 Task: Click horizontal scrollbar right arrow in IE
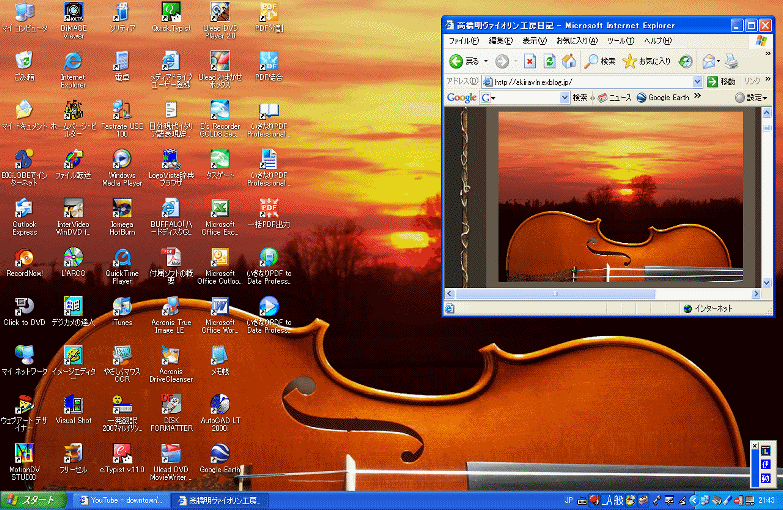756,294
